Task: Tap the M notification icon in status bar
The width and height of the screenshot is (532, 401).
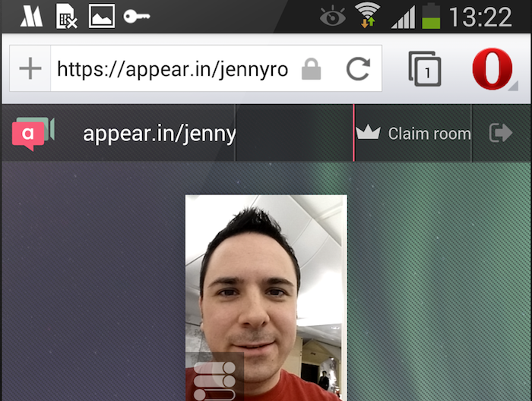Action: coord(30,16)
